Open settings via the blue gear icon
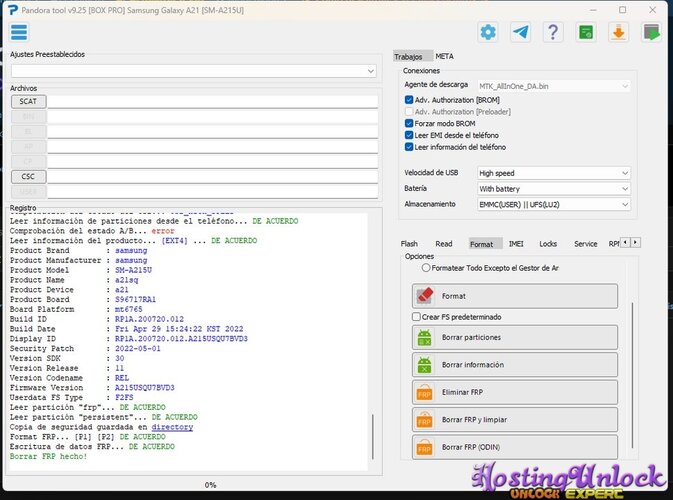The image size is (673, 500). pyautogui.click(x=488, y=32)
